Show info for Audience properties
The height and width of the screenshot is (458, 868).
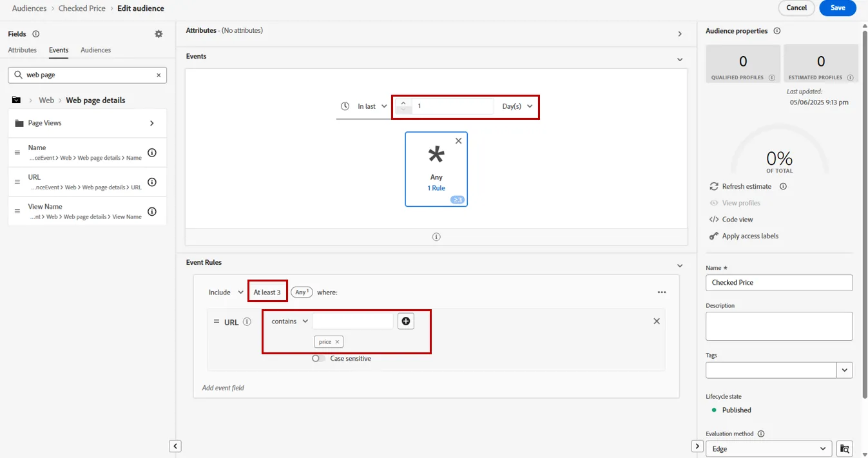tap(776, 31)
